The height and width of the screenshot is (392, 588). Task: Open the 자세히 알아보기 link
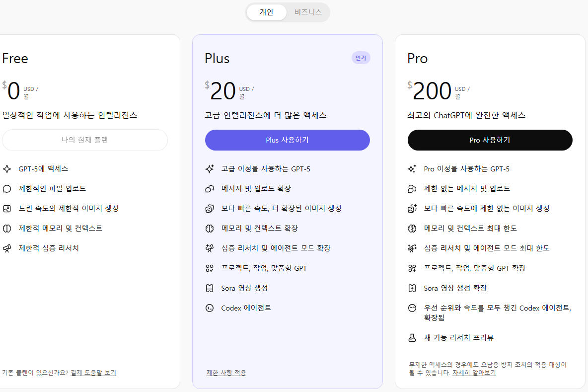point(474,373)
